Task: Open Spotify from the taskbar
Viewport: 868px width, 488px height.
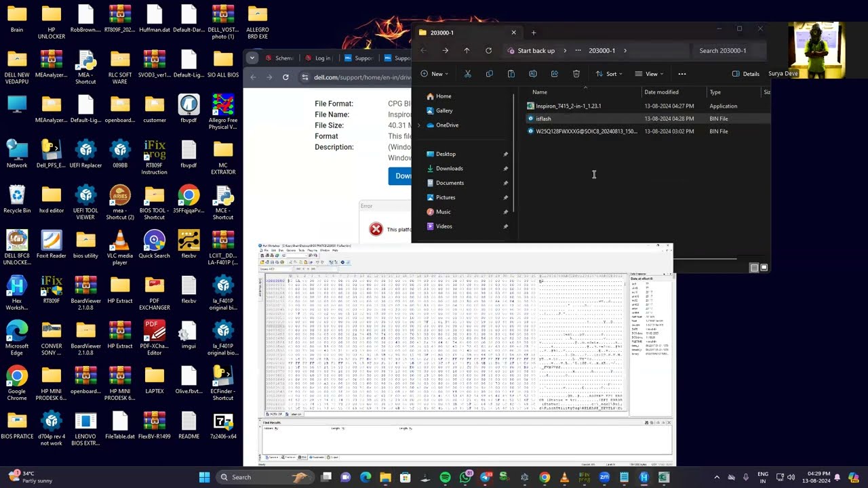Action: pyautogui.click(x=445, y=477)
